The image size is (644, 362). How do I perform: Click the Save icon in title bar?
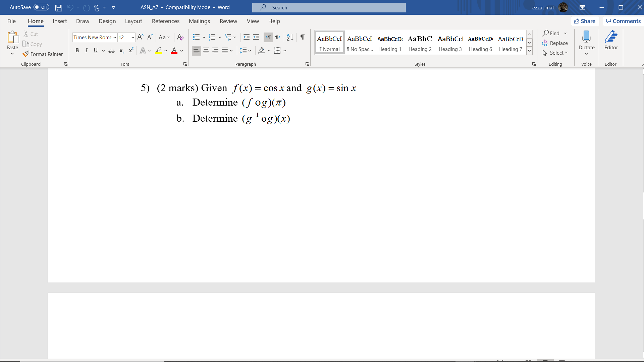click(x=59, y=7)
